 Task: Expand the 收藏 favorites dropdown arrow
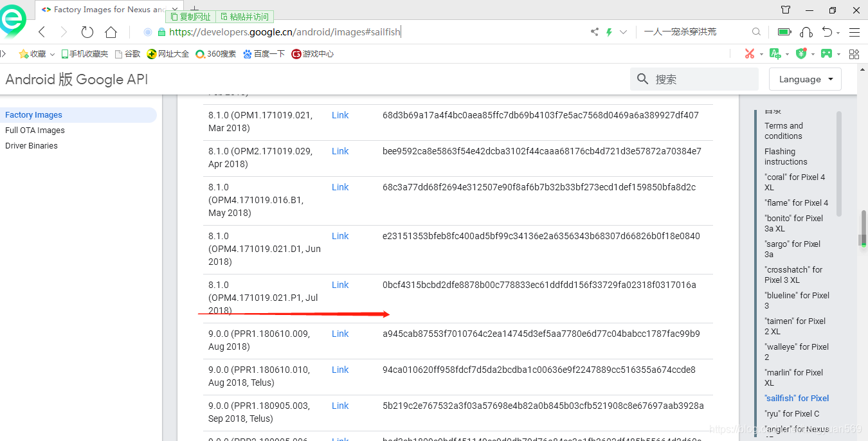53,55
